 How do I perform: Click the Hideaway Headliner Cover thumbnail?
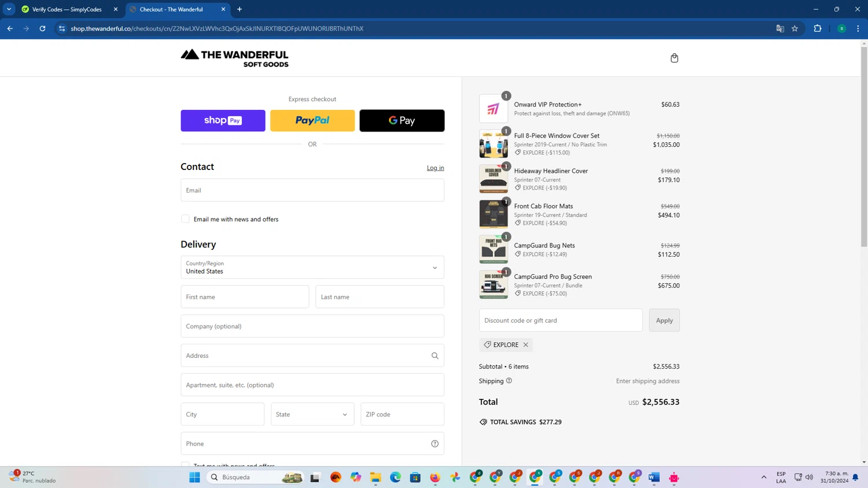(x=493, y=179)
